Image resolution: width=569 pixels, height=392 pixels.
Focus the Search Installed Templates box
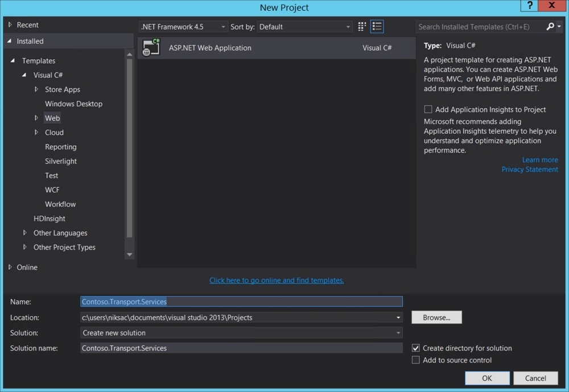[481, 27]
